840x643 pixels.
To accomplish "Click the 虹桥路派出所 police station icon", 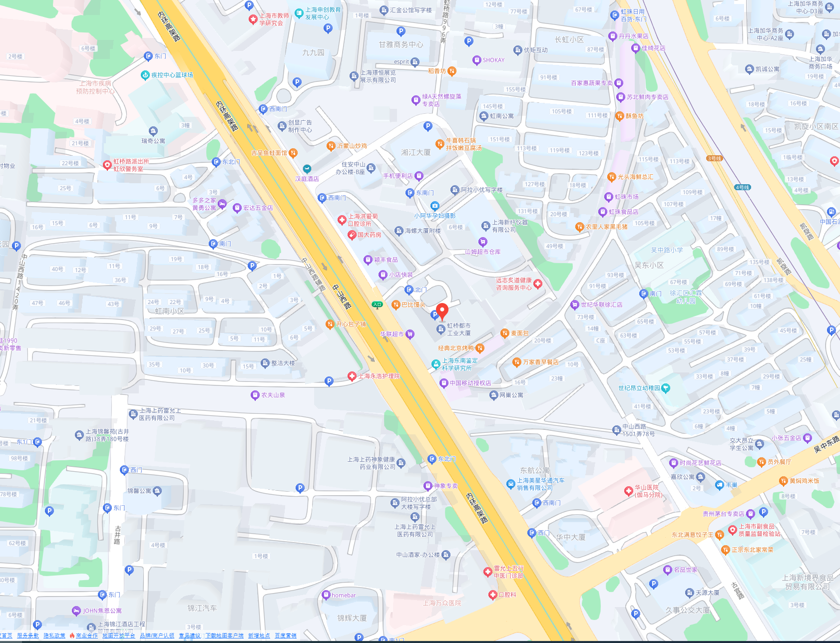I will click(107, 165).
